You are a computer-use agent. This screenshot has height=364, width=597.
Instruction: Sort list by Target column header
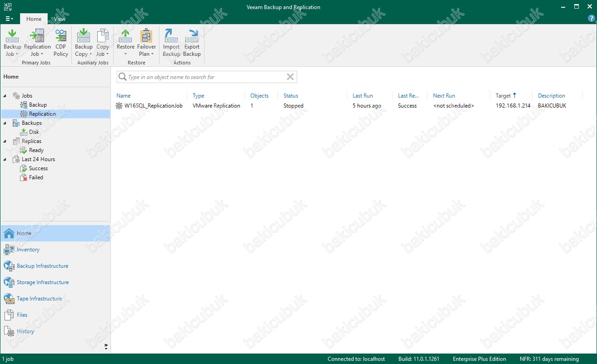[x=503, y=96]
